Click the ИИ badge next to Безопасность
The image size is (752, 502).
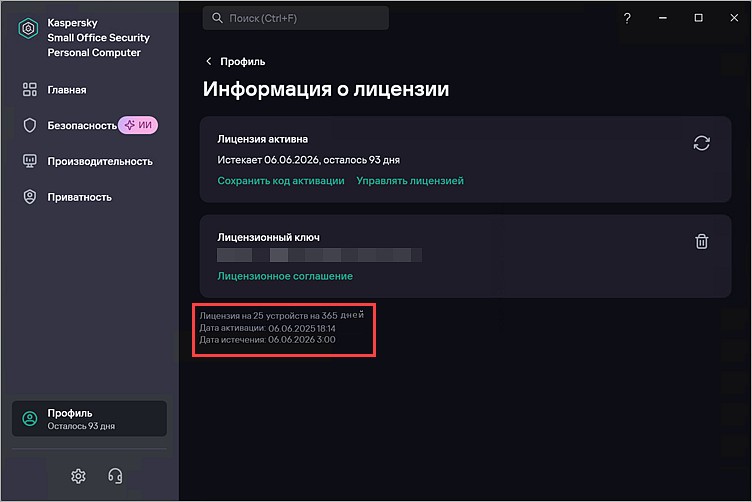click(x=138, y=125)
